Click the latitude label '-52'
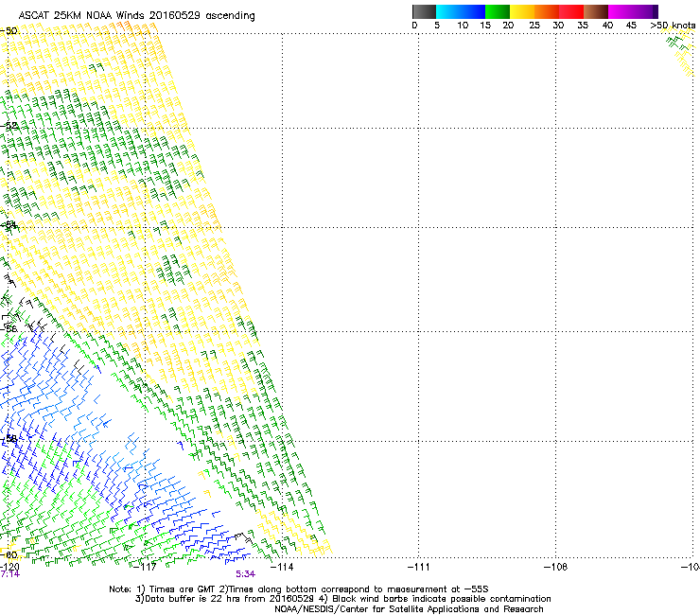 click(9, 126)
